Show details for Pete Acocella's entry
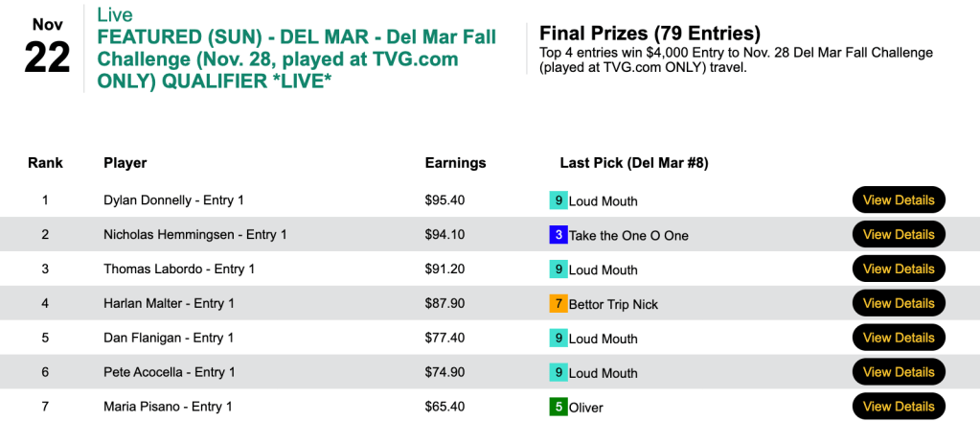Image resolution: width=980 pixels, height=422 pixels. click(898, 373)
